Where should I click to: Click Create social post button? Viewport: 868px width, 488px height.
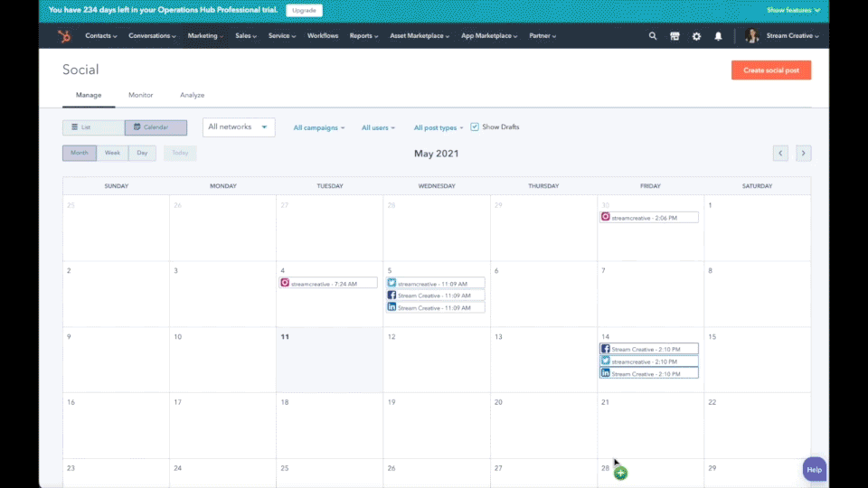point(771,70)
